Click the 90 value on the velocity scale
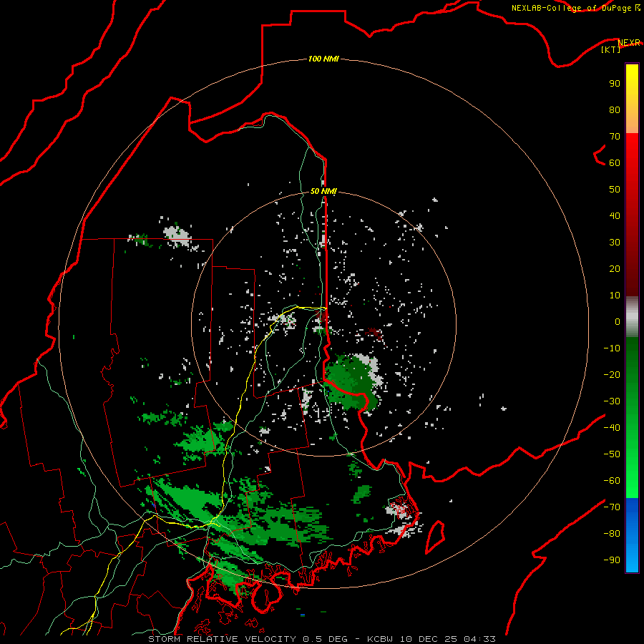This screenshot has width=644, height=644. pyautogui.click(x=615, y=84)
